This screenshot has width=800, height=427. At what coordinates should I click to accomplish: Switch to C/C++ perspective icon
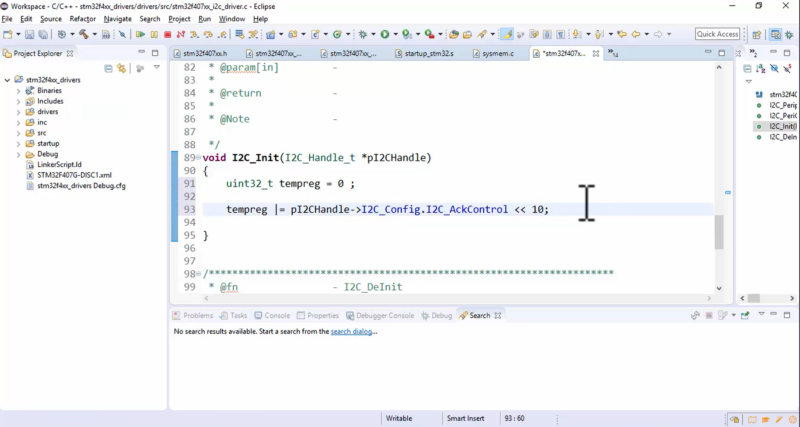tap(776, 34)
